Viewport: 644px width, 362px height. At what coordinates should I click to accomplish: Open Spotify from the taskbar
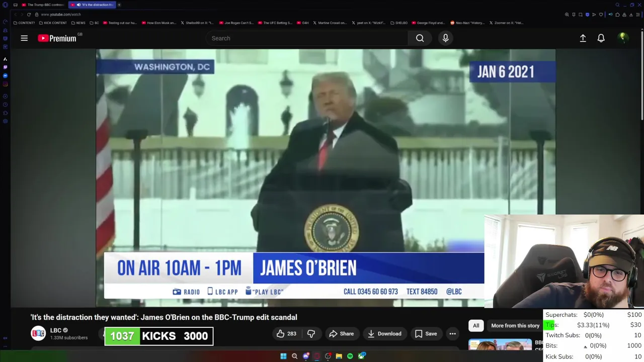point(350,356)
